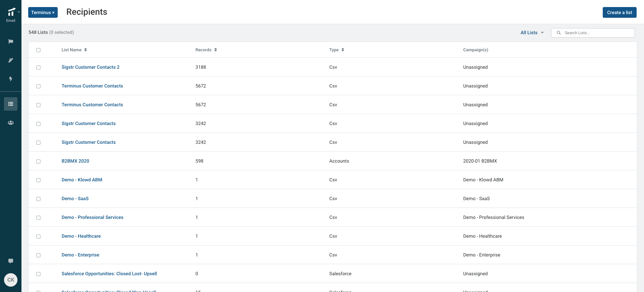Open the flag icon in sidebar

point(11,42)
